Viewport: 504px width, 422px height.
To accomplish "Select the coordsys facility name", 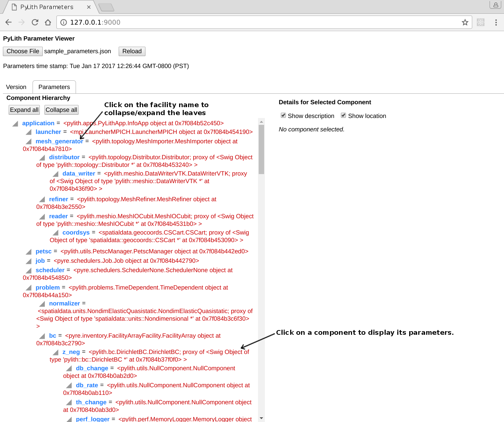I will pyautogui.click(x=76, y=232).
